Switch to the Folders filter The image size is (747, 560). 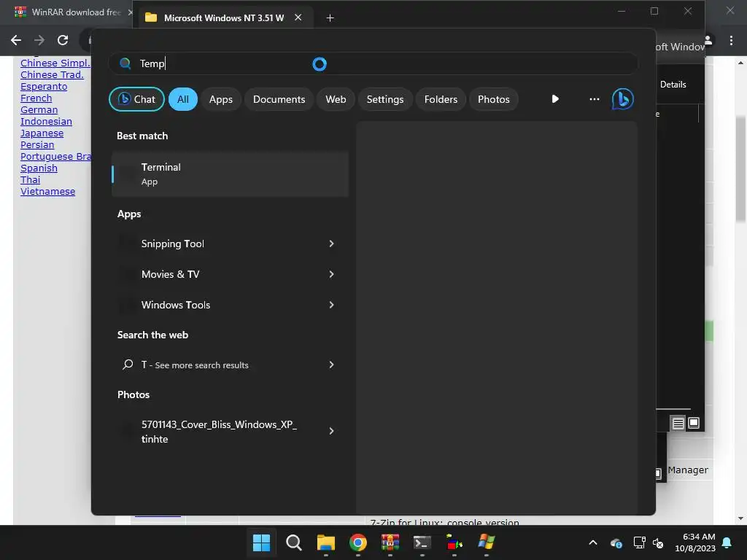441,99
